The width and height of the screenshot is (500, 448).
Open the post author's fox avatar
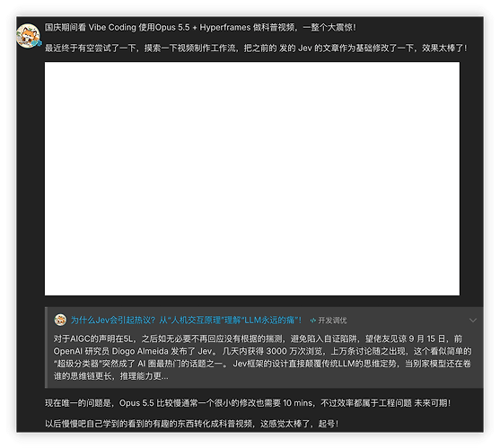coord(29,36)
